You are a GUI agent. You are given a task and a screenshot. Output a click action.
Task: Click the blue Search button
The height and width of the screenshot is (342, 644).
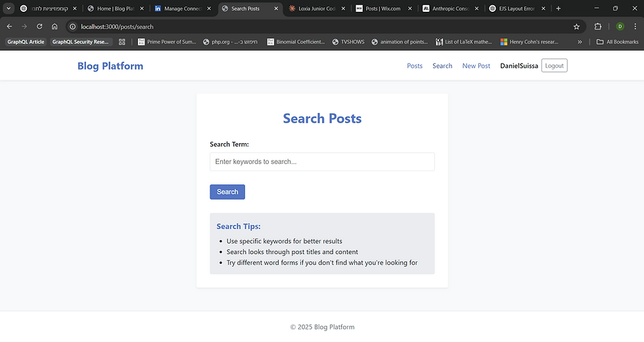(x=227, y=192)
